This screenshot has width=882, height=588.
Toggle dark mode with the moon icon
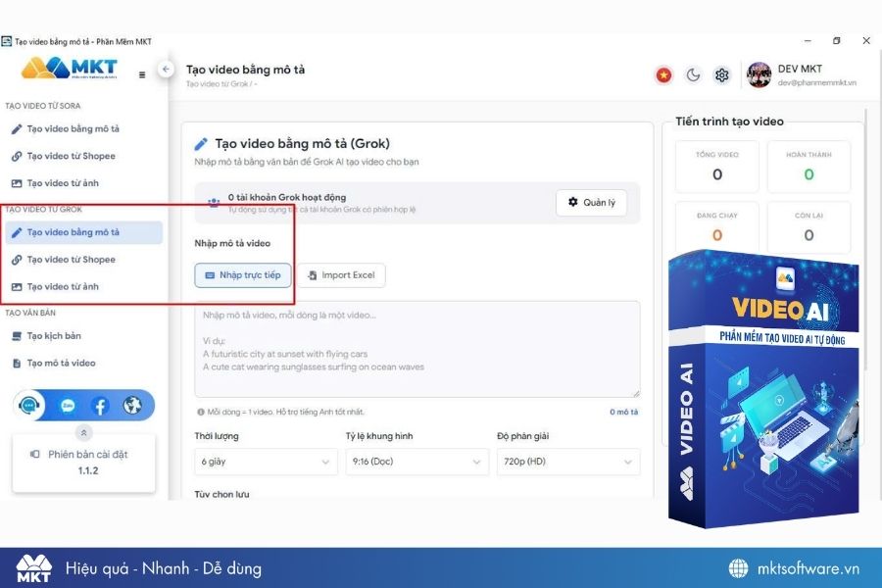click(x=693, y=74)
